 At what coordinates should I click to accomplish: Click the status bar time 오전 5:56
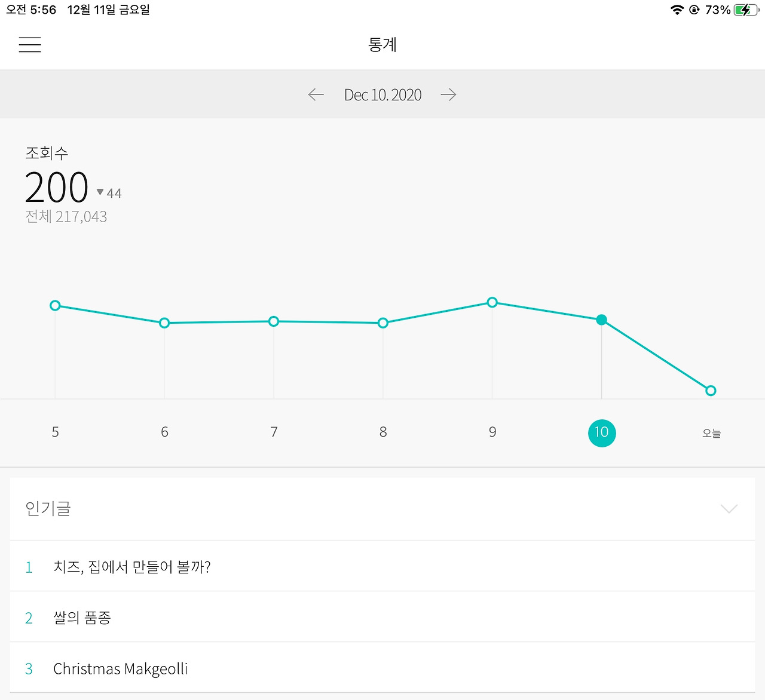click(31, 10)
